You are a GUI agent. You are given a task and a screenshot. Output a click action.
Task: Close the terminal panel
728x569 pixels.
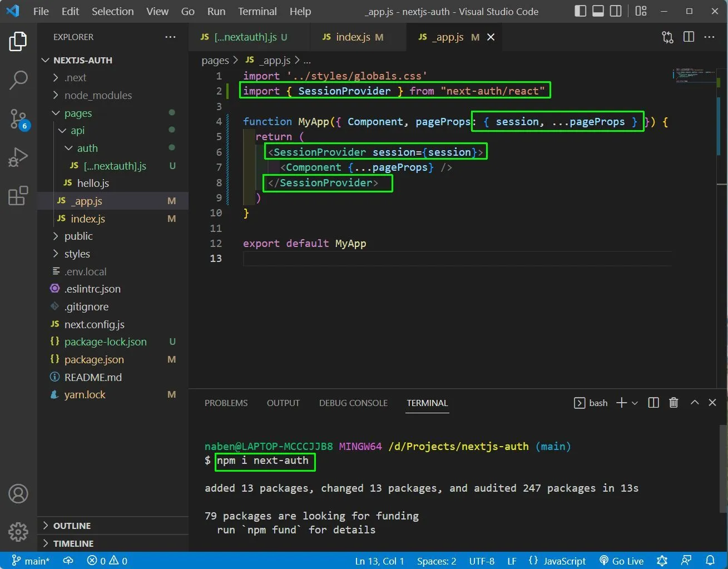712,402
